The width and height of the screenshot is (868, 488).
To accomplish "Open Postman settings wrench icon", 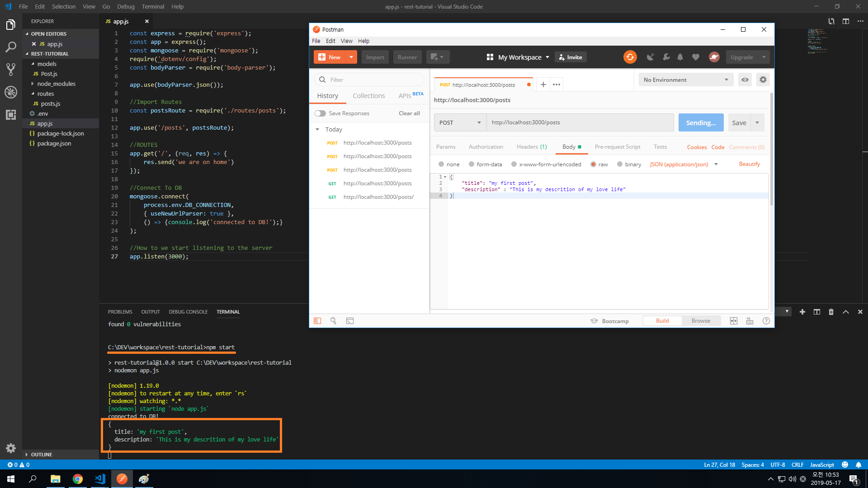I will click(x=666, y=57).
